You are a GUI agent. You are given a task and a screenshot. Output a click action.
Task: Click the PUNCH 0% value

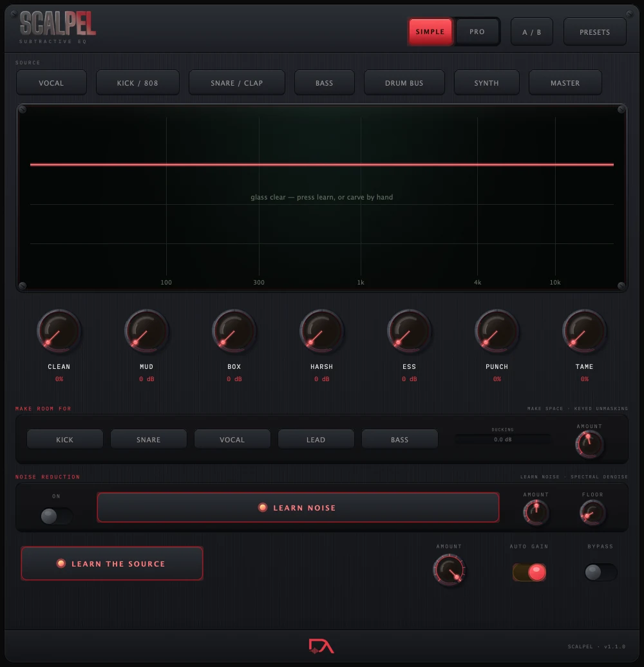(497, 379)
